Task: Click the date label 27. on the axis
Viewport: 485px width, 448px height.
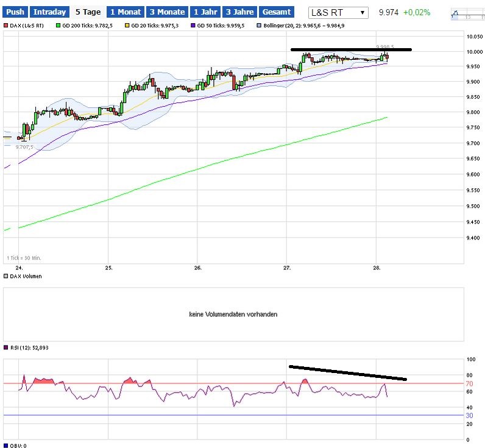Action: [x=287, y=268]
